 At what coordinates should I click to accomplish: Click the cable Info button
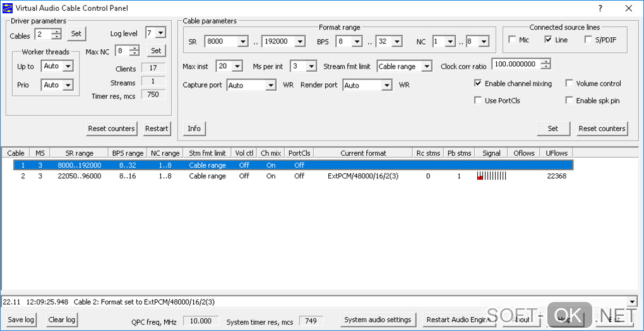pos(194,129)
